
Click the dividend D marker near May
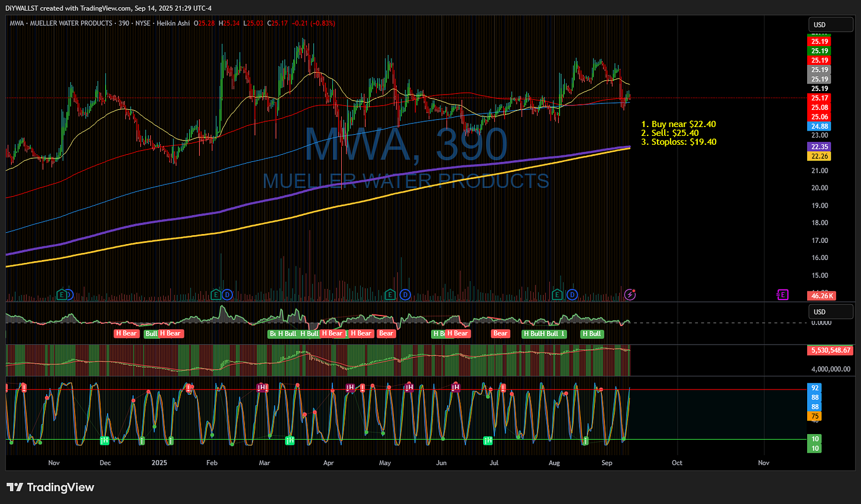[406, 294]
